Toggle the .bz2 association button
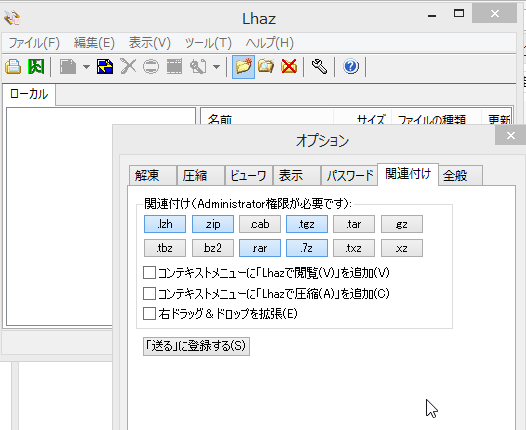Image resolution: width=526 pixels, height=430 pixels. (x=213, y=248)
